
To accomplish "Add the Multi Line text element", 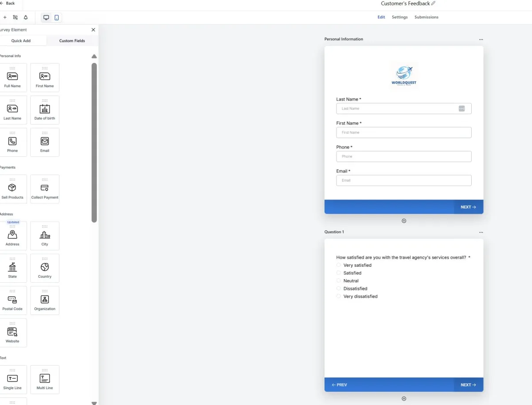I will (45, 380).
